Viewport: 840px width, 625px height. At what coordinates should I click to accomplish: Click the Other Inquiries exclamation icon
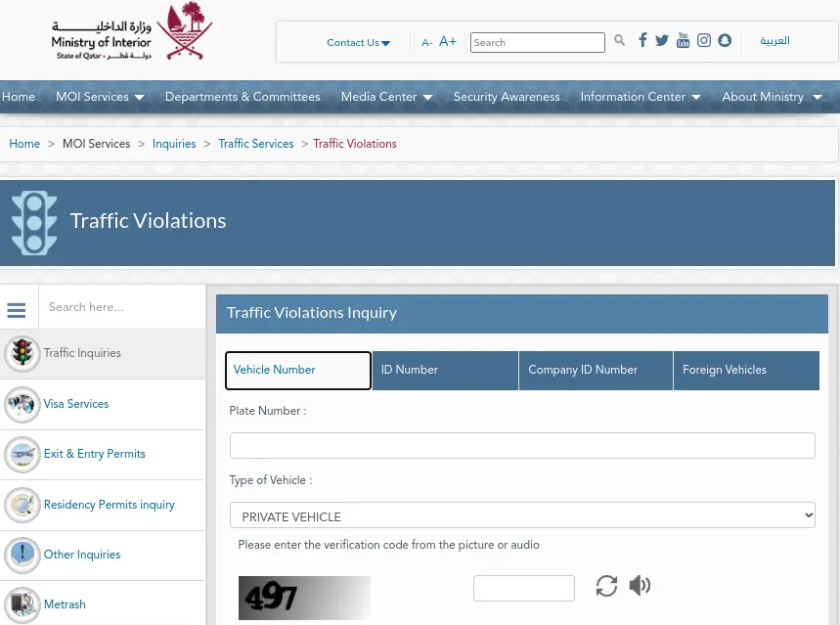point(22,555)
